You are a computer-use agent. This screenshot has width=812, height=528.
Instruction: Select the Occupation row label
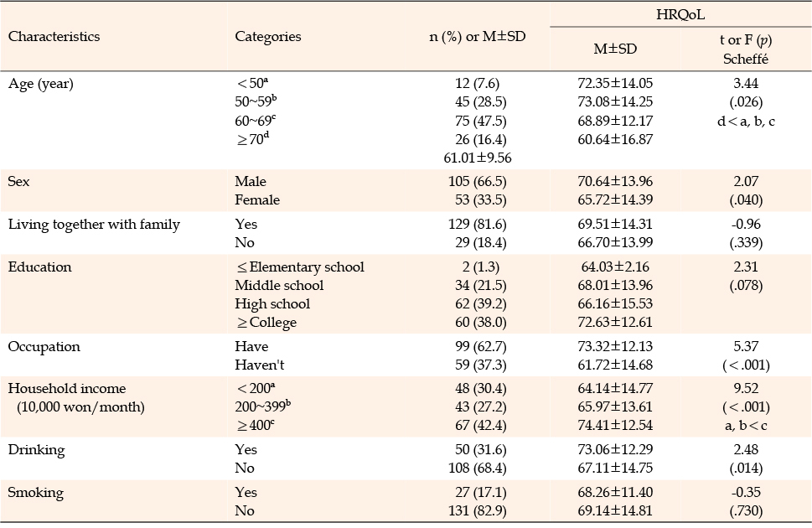pyautogui.click(x=44, y=347)
